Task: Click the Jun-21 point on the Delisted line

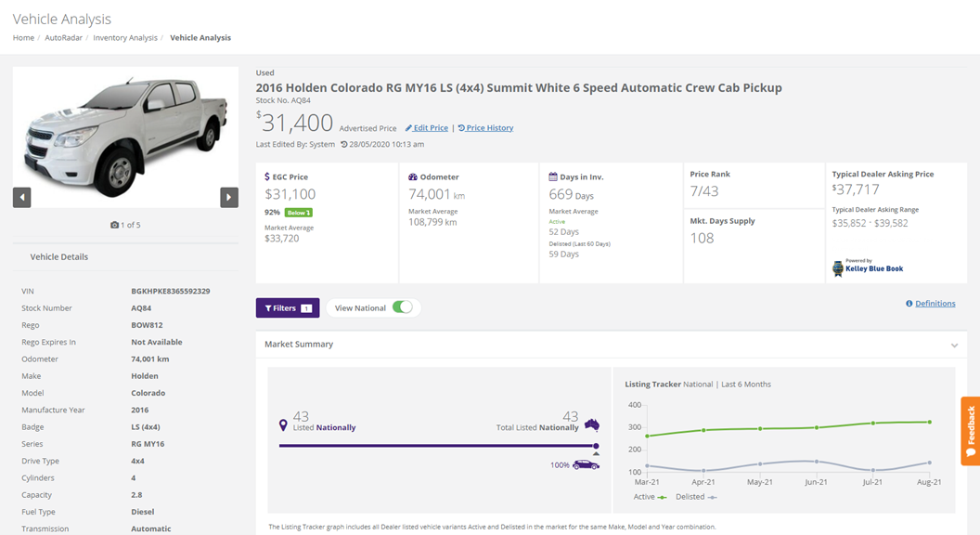Action: click(817, 462)
